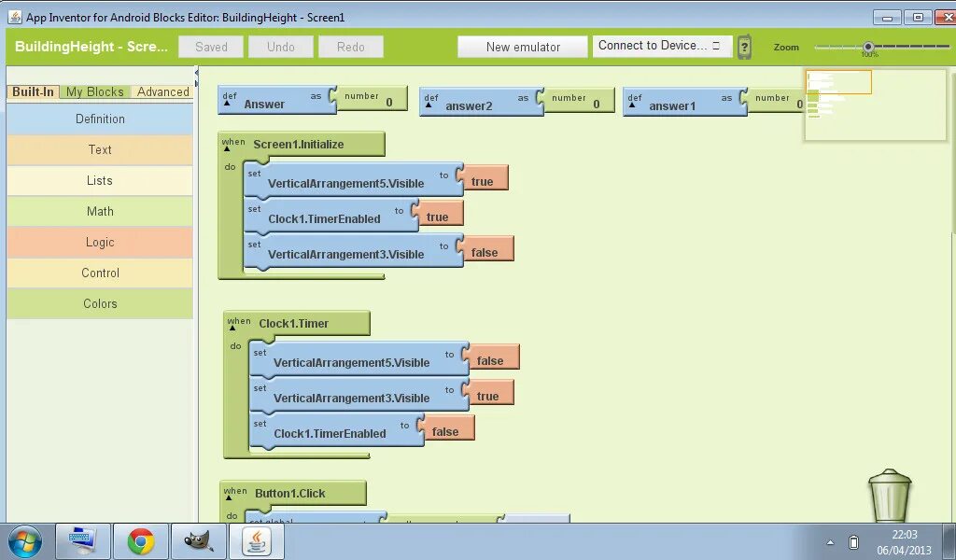Click the battery icon in system tray
This screenshot has width=956, height=560.
point(853,541)
